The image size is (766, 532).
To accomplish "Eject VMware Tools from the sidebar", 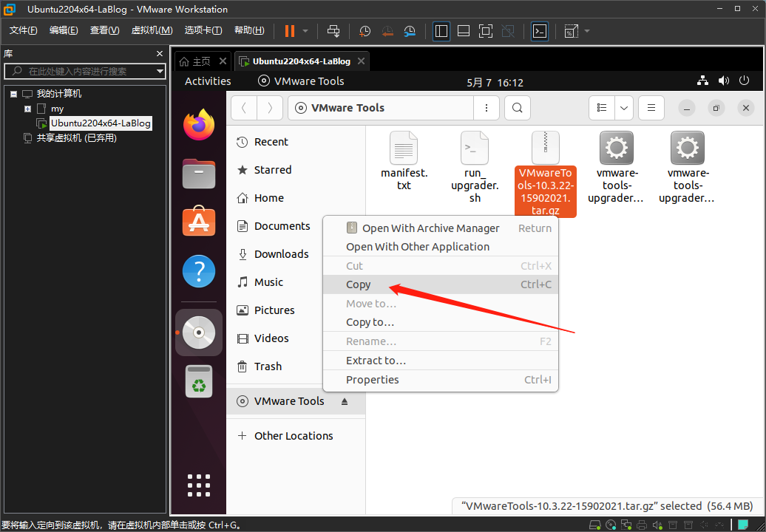I will 345,401.
